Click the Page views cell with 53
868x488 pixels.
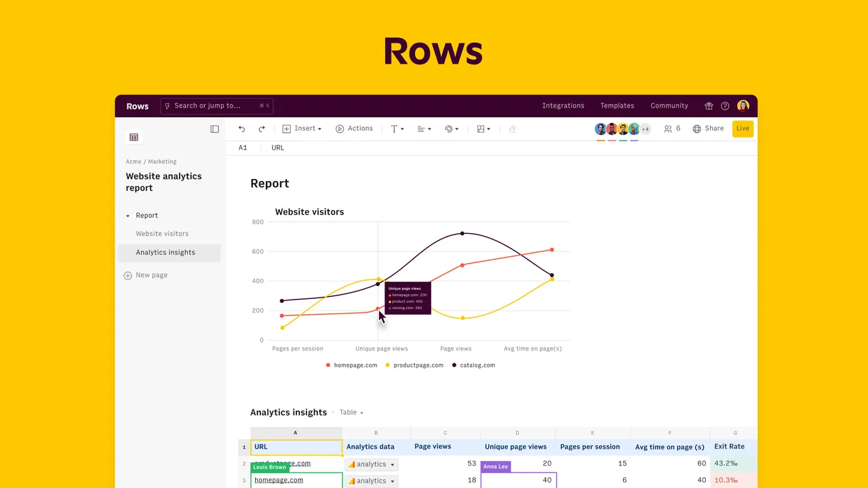pyautogui.click(x=446, y=464)
